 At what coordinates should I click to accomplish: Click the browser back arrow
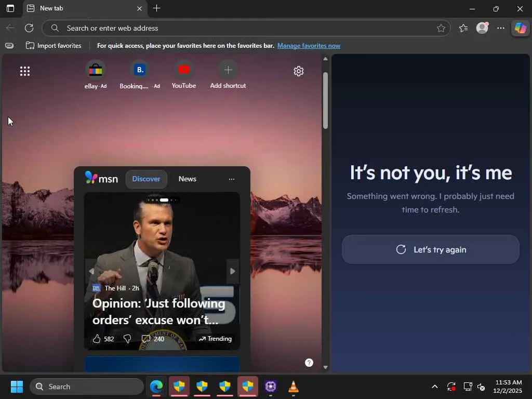pos(10,28)
